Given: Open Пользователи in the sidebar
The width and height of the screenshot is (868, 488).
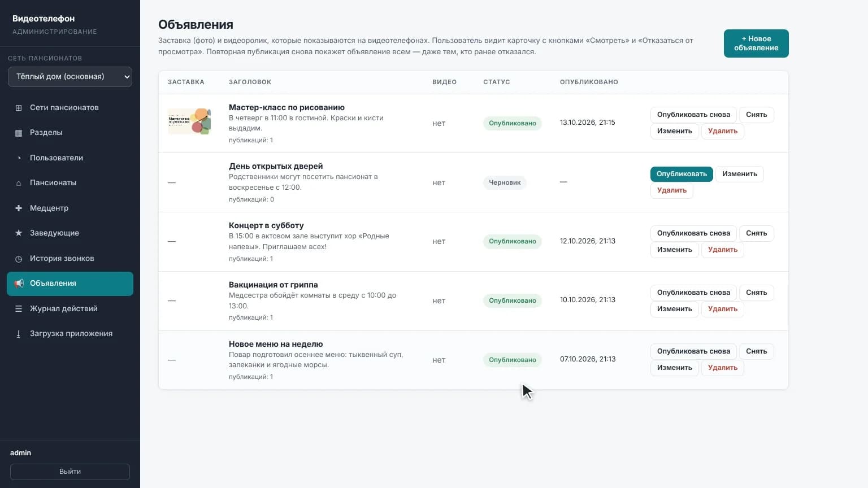Looking at the screenshot, I should 70,158.
